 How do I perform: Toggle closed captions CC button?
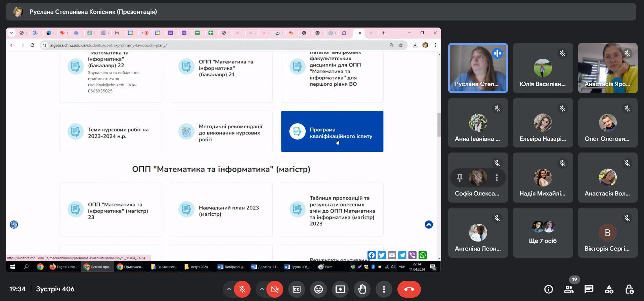(297, 289)
